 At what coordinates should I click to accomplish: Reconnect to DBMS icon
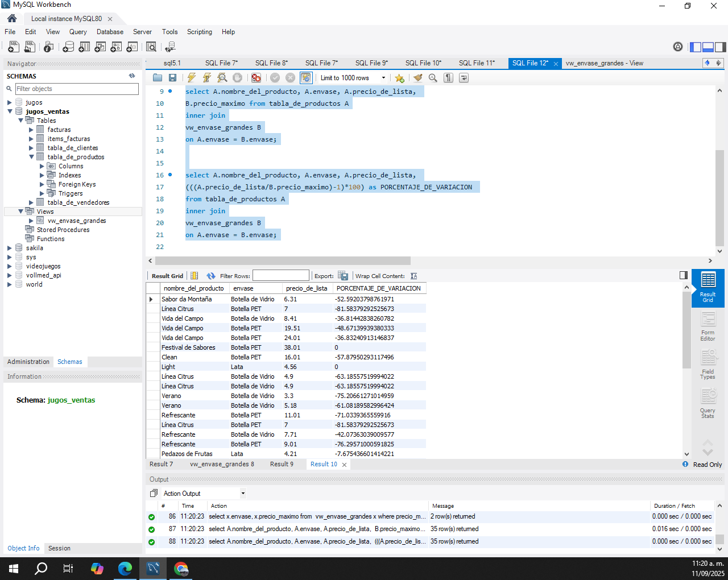(x=169, y=47)
